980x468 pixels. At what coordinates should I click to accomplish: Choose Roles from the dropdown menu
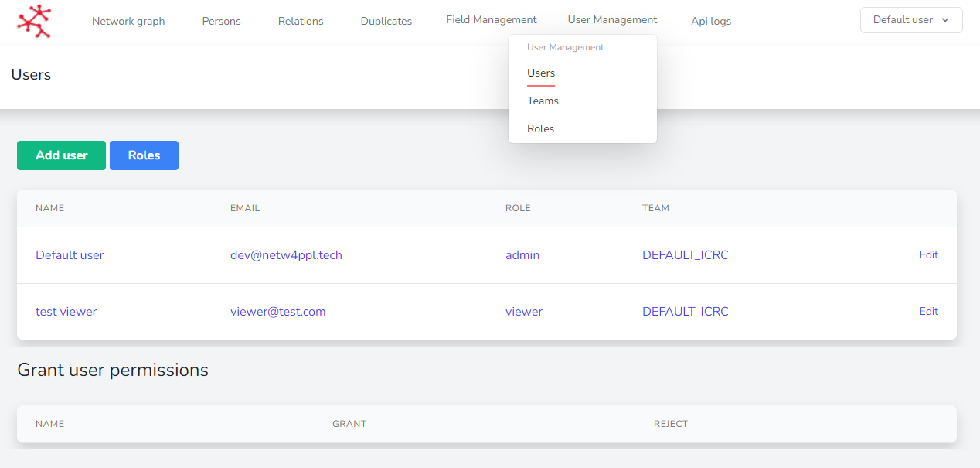coord(540,128)
